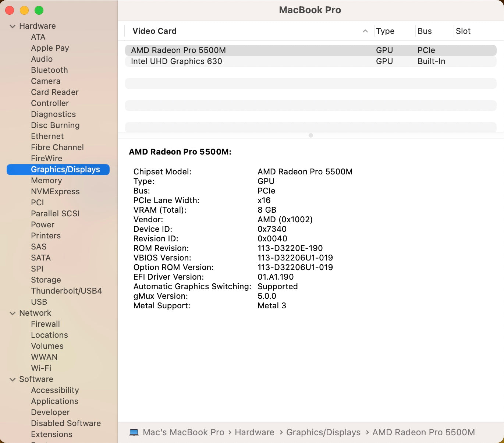Click Graphics/Displays in the path bar
Screen dimensions: 504x443
tap(323, 432)
